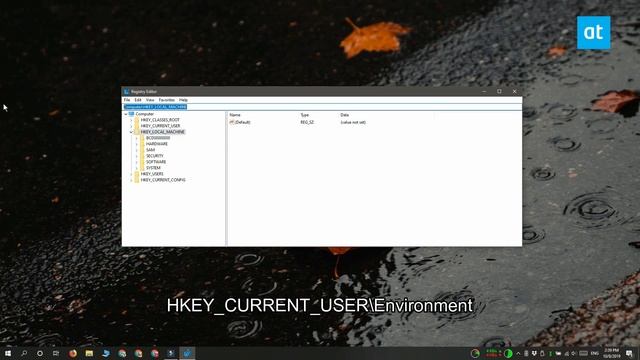Select the (Default) value entry
Image resolution: width=640 pixels, height=360 pixels.
(x=242, y=122)
